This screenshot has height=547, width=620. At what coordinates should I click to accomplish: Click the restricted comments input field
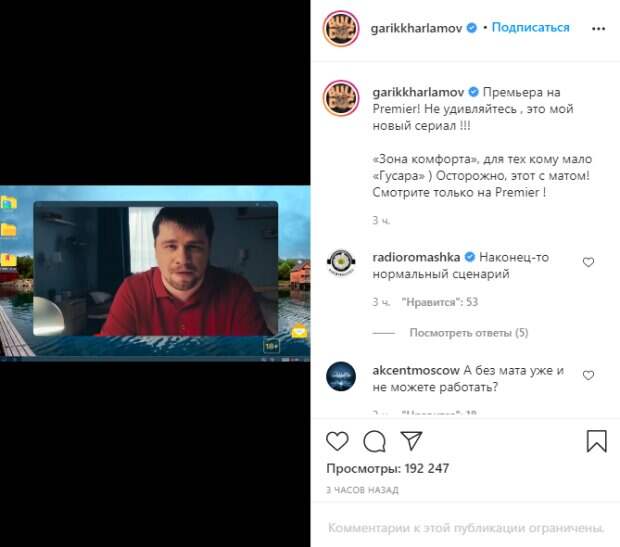[466, 528]
